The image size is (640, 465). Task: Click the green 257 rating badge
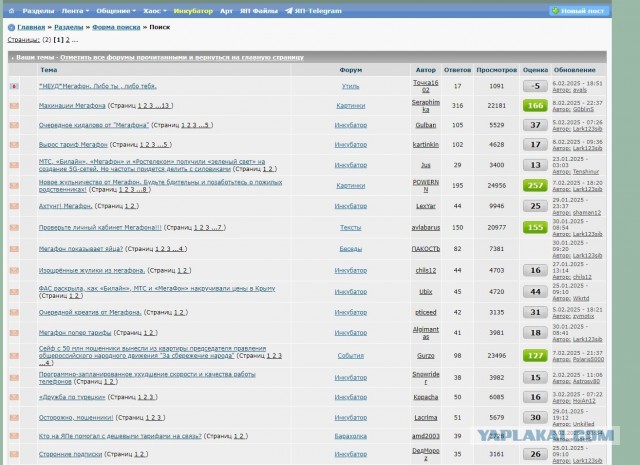tap(536, 186)
